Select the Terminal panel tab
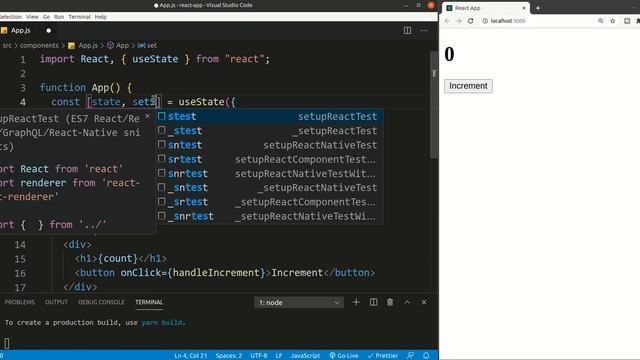Screen dimensions: 640x360 149,302
